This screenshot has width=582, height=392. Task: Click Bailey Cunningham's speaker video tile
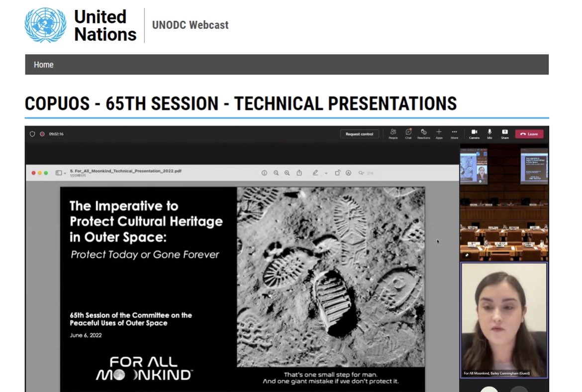(x=504, y=320)
